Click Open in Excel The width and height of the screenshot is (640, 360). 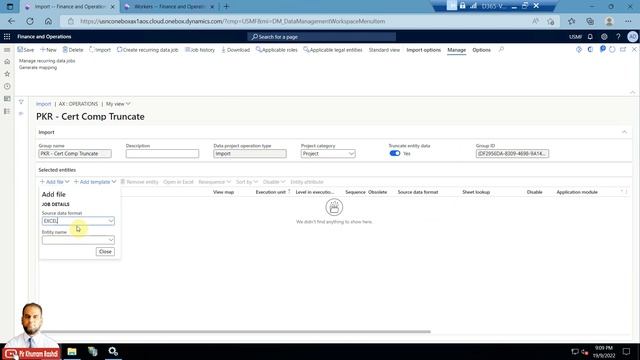[178, 182]
